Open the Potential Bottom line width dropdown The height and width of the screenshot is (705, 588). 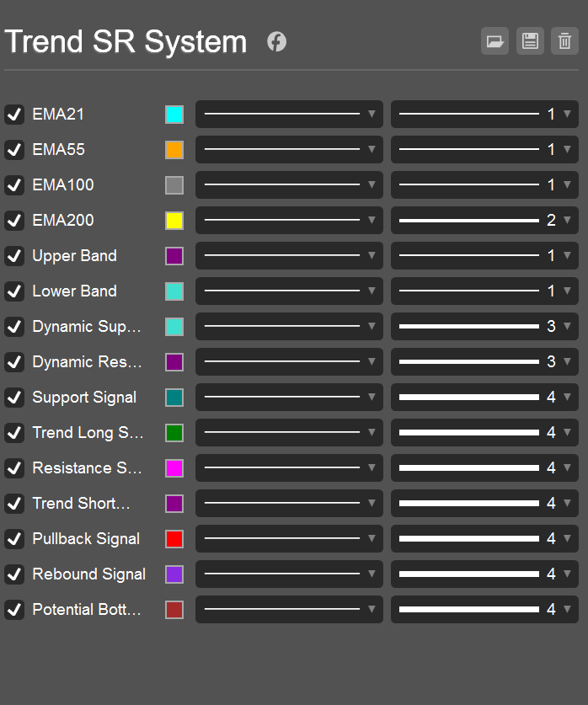pyautogui.click(x=484, y=610)
